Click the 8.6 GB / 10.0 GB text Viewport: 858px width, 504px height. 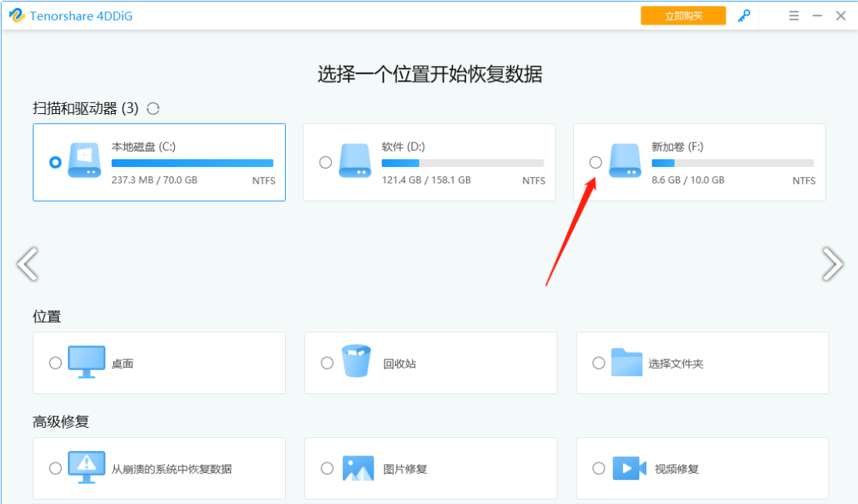click(x=688, y=180)
